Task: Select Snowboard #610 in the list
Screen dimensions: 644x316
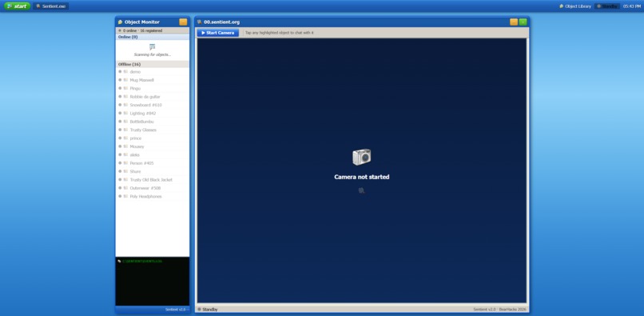Action: 153,105
